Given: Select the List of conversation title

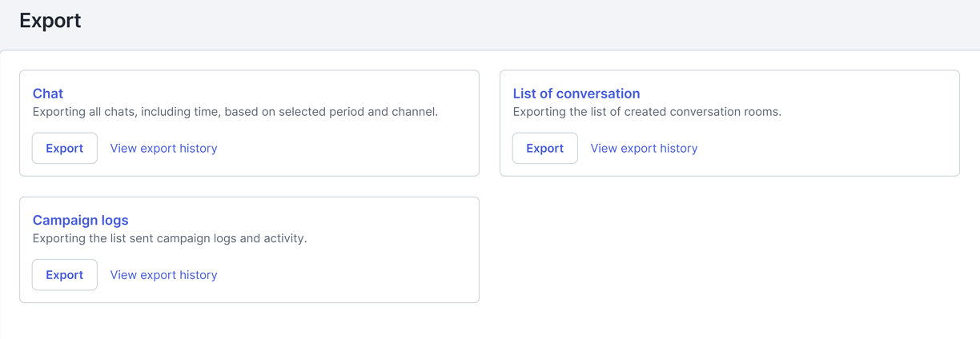Looking at the screenshot, I should coord(576,94).
